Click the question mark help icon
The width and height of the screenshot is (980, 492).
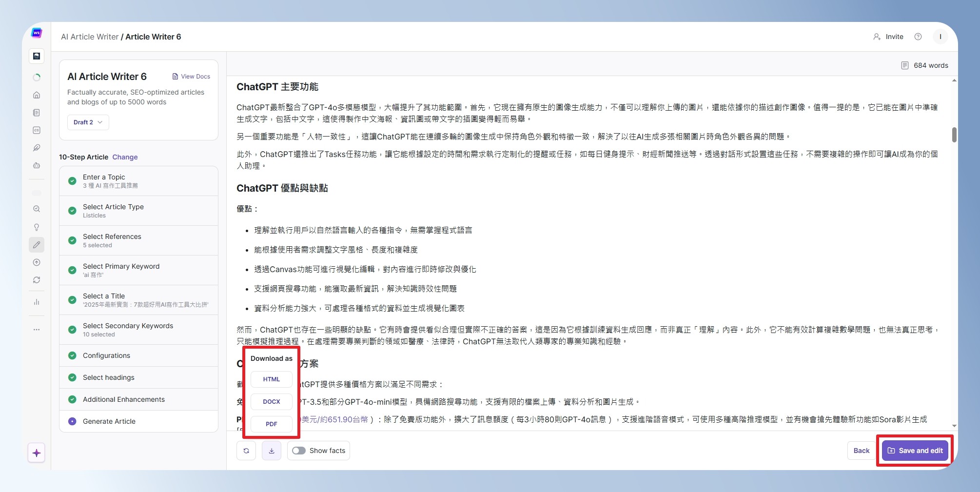(918, 37)
